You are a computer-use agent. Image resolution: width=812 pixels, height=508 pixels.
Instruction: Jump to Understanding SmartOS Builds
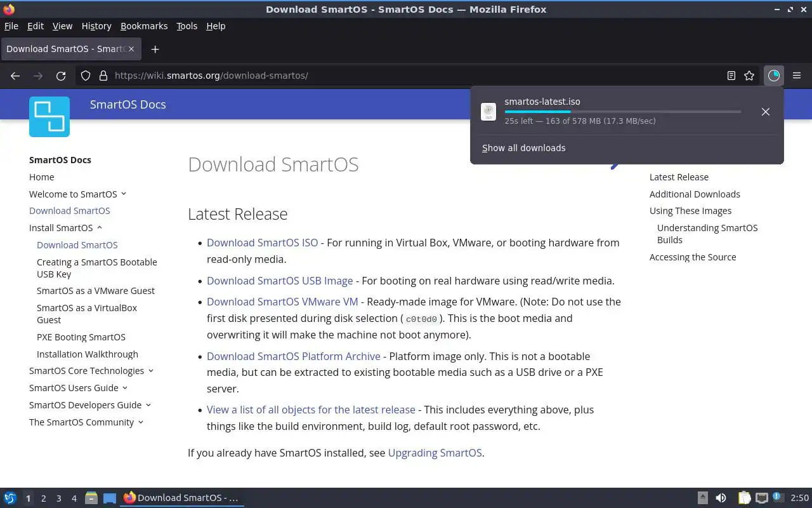[x=707, y=234]
